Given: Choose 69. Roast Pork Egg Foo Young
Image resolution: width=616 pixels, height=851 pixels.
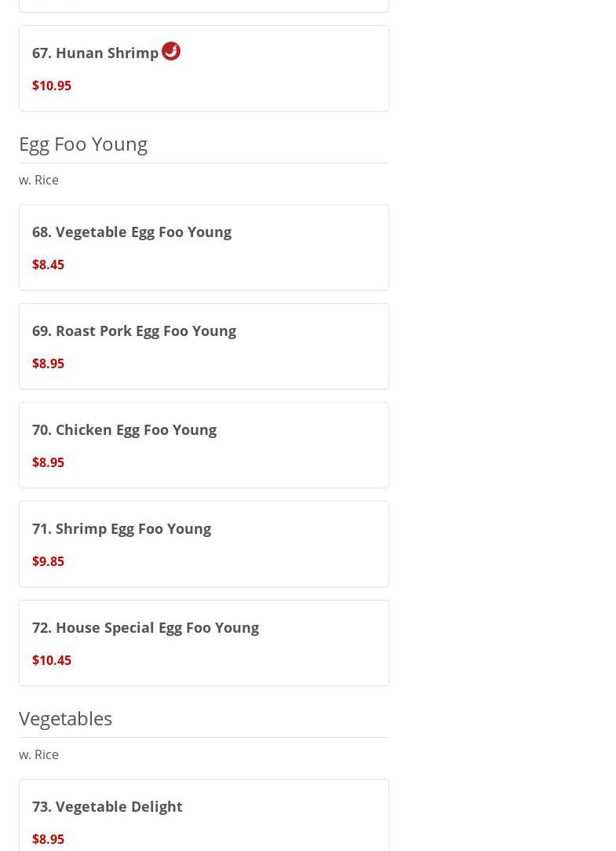Looking at the screenshot, I should point(134,331).
